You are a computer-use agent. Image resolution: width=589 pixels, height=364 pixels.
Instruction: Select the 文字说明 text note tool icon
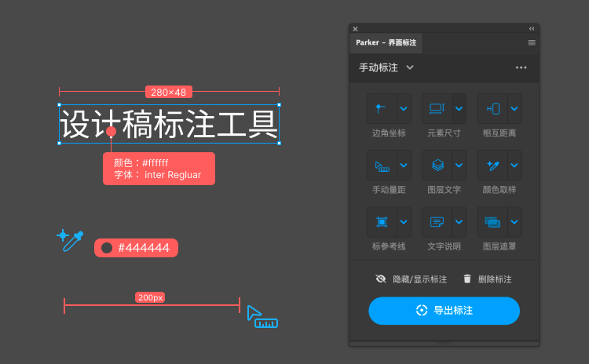437,222
